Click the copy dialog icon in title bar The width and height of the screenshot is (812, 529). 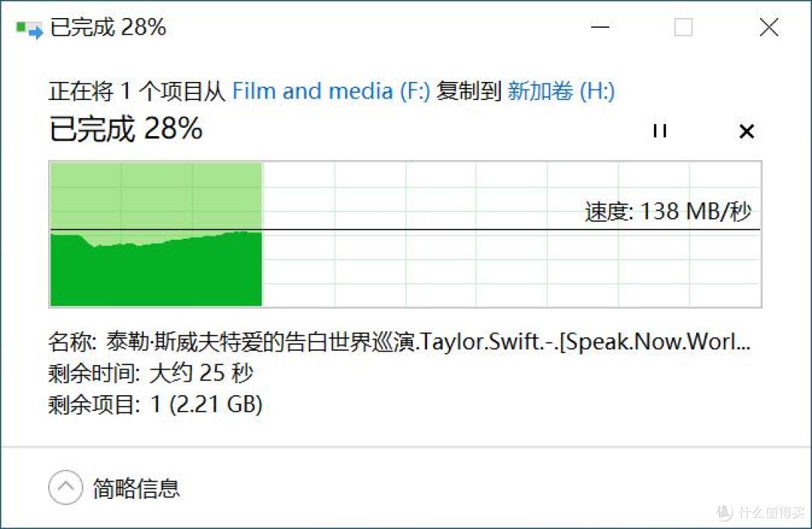pyautogui.click(x=29, y=29)
